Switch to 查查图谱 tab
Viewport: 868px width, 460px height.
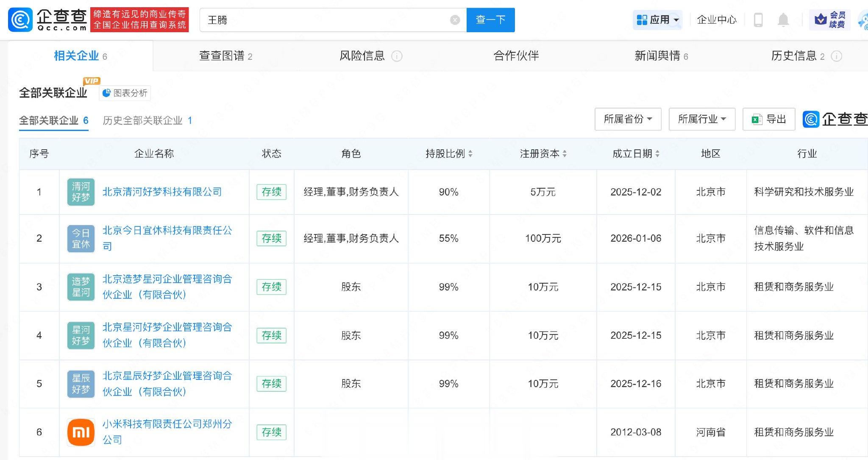(225, 56)
